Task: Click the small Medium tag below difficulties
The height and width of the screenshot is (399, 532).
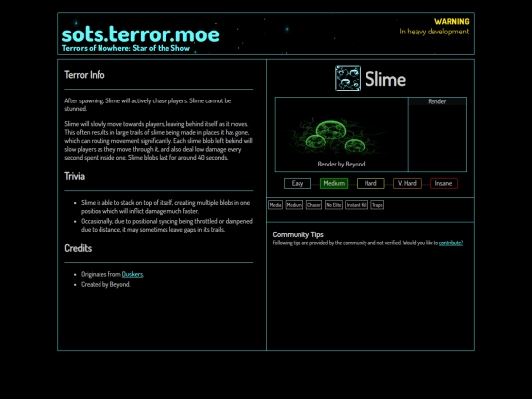Action: click(x=295, y=205)
